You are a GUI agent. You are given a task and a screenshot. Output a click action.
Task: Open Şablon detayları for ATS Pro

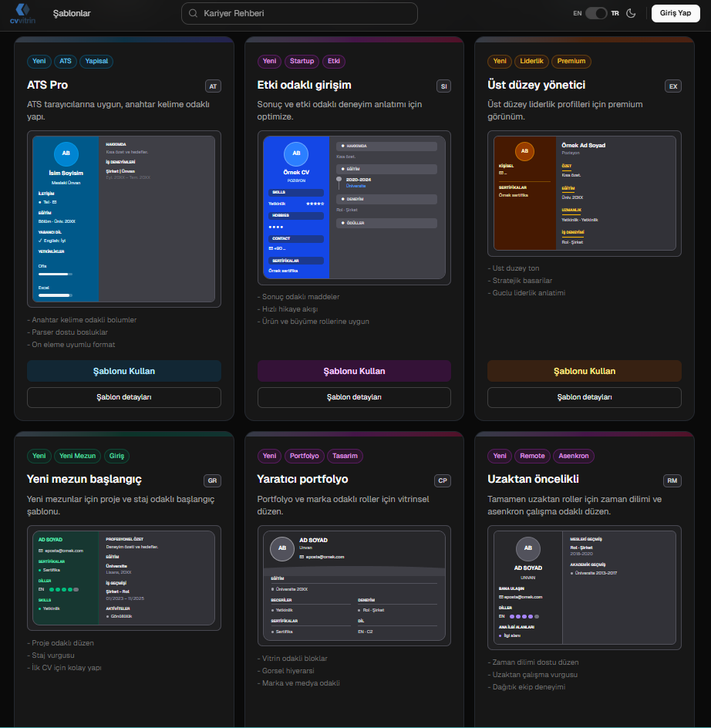point(124,397)
